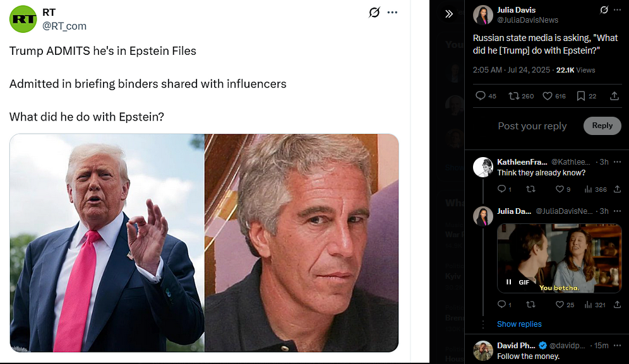Click the 'Follow the money.' reply text
Screen dimensions: 629x364
pyautogui.click(x=529, y=356)
